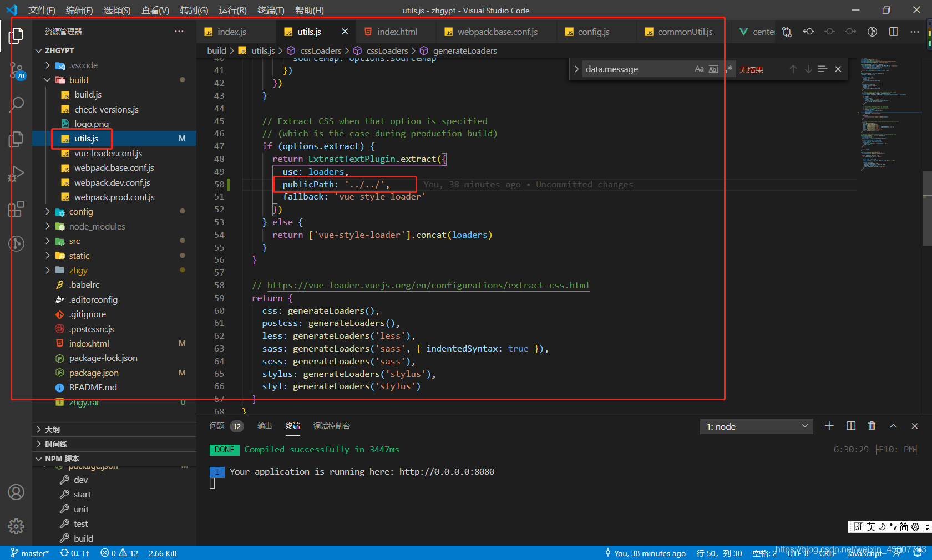Toggle regular expression in find widget
Image resolution: width=932 pixels, height=560 pixels.
click(x=729, y=69)
